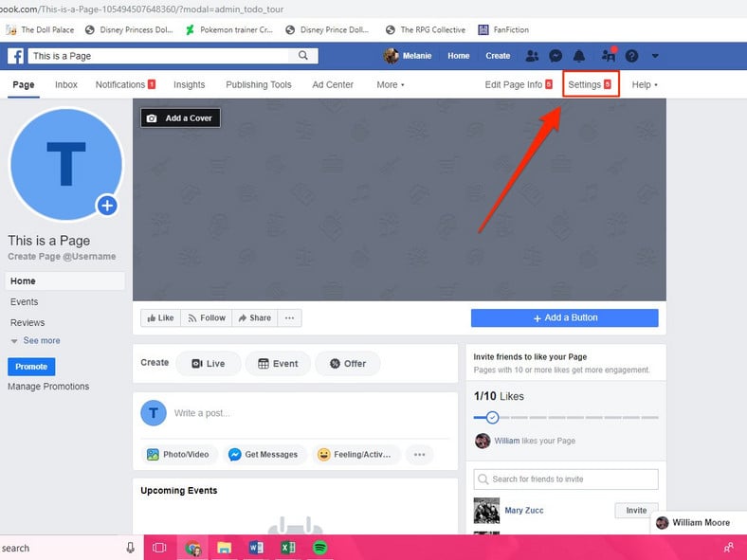
Task: Click the Promote button
Action: click(x=31, y=367)
